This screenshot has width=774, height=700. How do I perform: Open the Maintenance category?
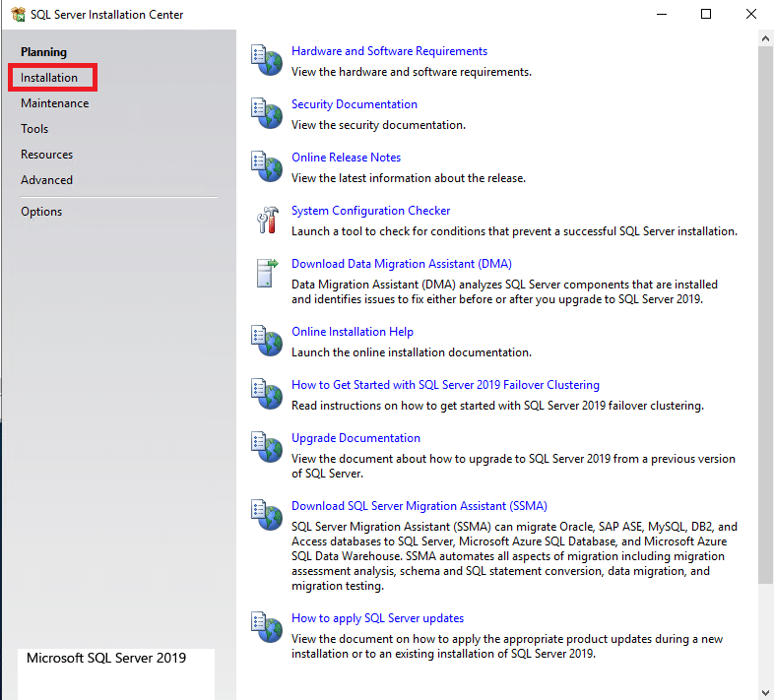pyautogui.click(x=55, y=103)
